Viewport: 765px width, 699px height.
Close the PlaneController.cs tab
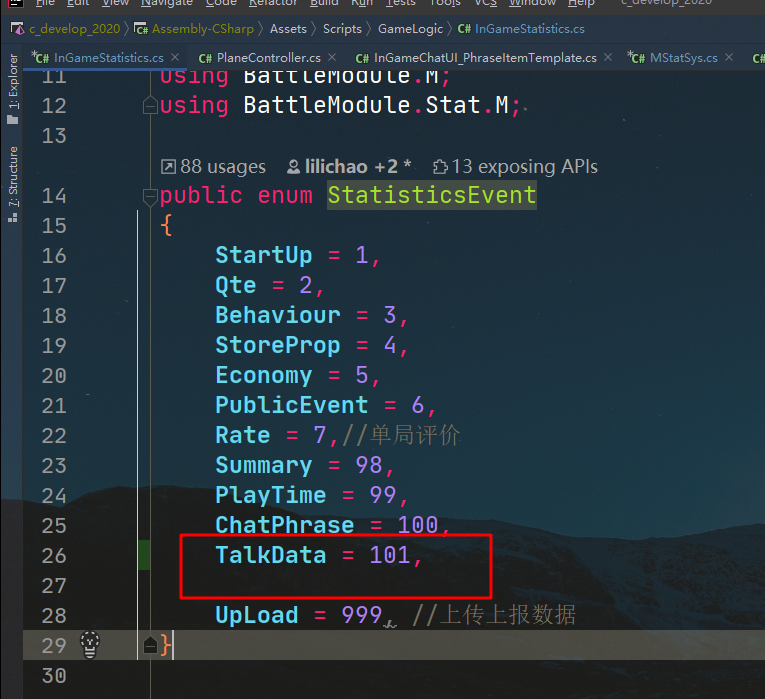coord(331,58)
